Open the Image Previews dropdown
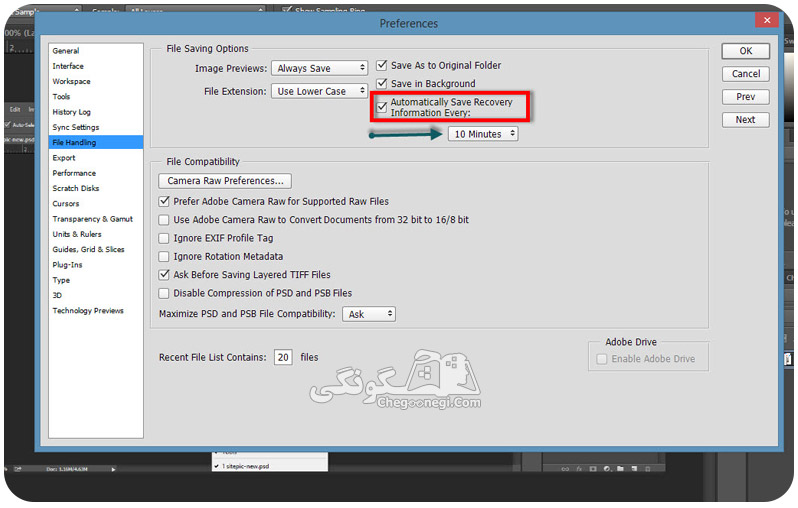The height and width of the screenshot is (508, 798). [x=320, y=68]
